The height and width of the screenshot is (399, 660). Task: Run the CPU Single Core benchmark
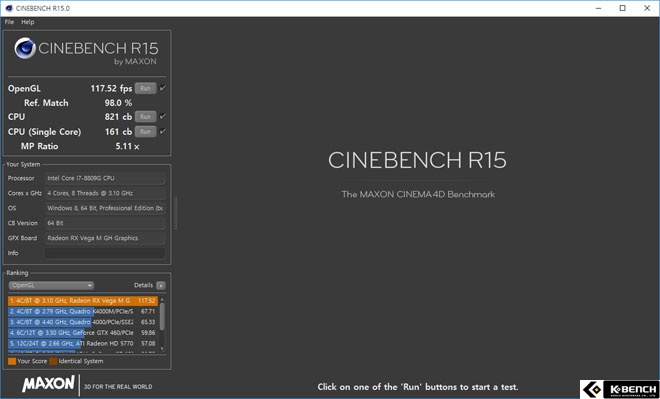point(146,132)
